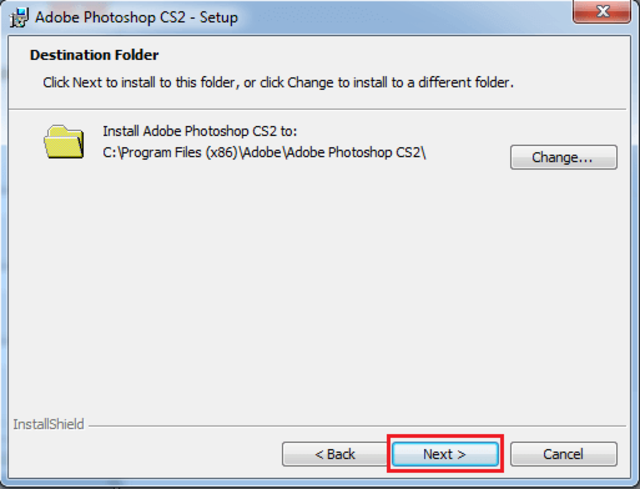Click the InstallShield label
The image size is (640, 489).
(x=48, y=425)
